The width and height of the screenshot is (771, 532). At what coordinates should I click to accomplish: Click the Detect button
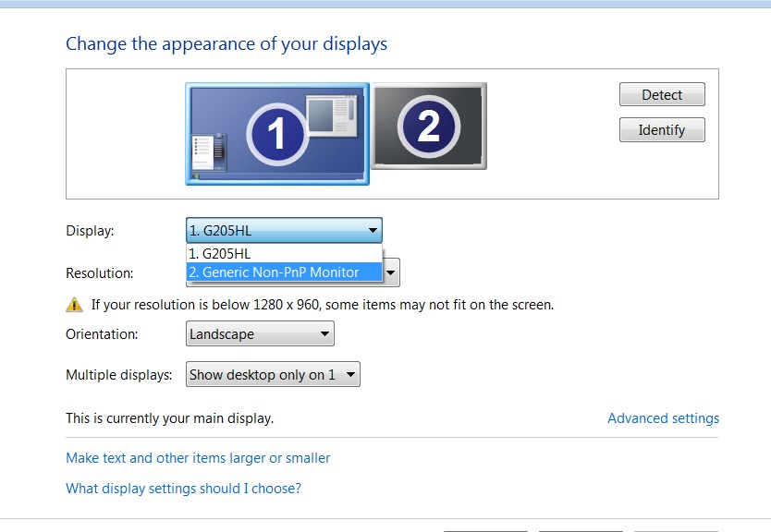tap(662, 94)
